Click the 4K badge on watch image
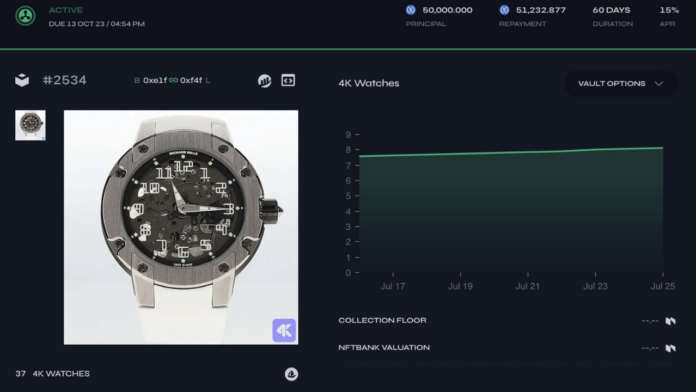Image resolution: width=696 pixels, height=392 pixels. [284, 330]
